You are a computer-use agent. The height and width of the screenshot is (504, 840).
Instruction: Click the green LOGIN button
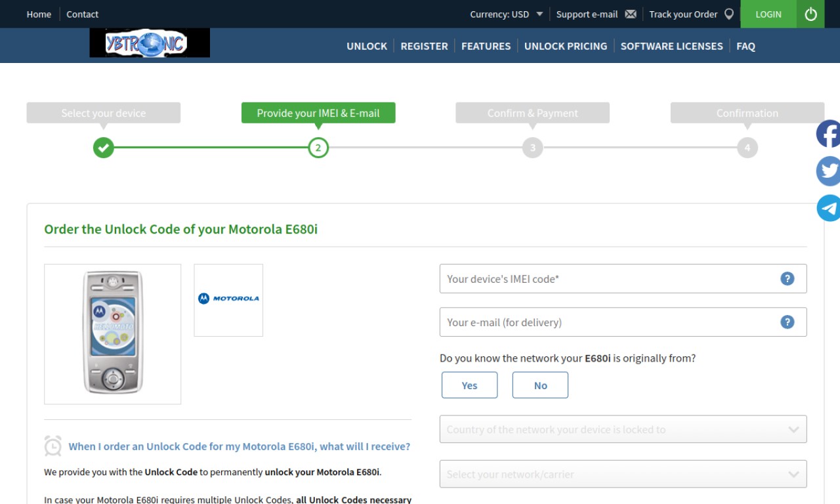point(768,14)
